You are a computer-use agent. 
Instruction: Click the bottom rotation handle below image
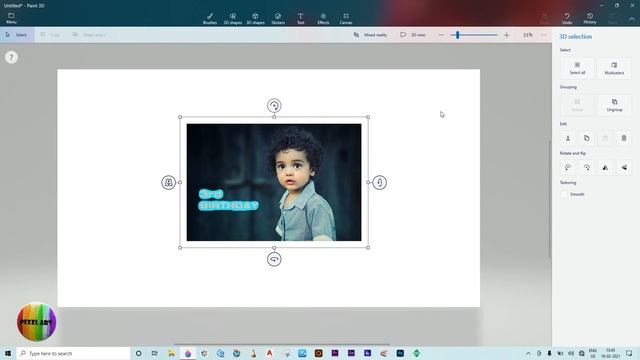(x=274, y=259)
